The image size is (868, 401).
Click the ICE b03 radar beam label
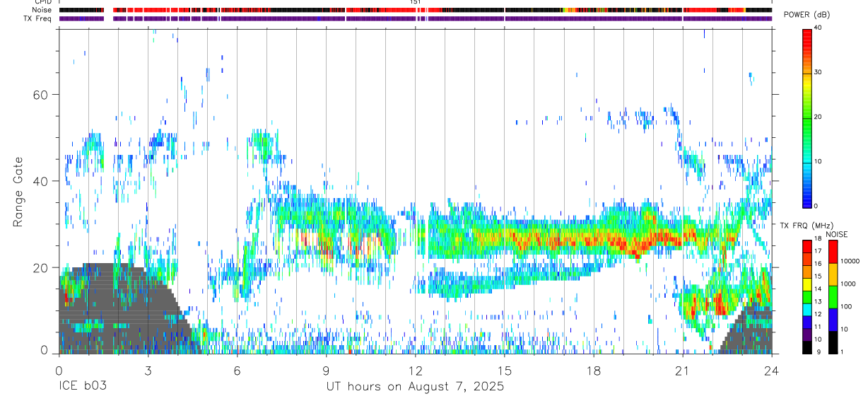click(x=83, y=387)
